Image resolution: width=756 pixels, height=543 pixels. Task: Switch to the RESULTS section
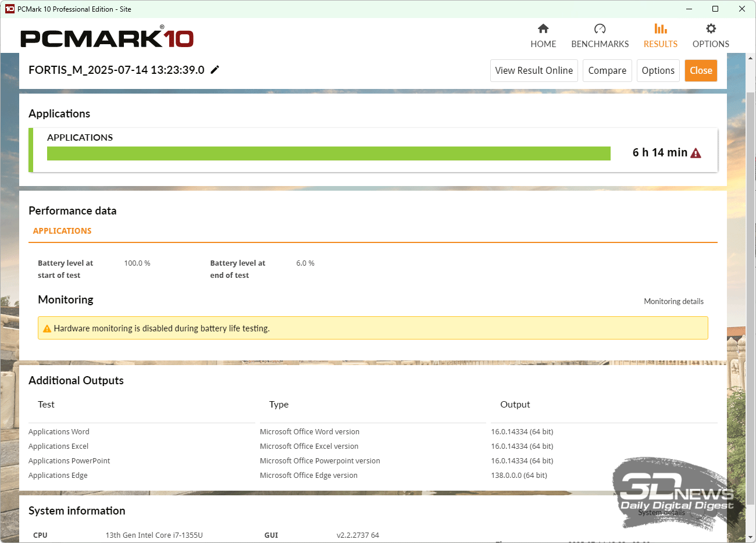click(661, 36)
